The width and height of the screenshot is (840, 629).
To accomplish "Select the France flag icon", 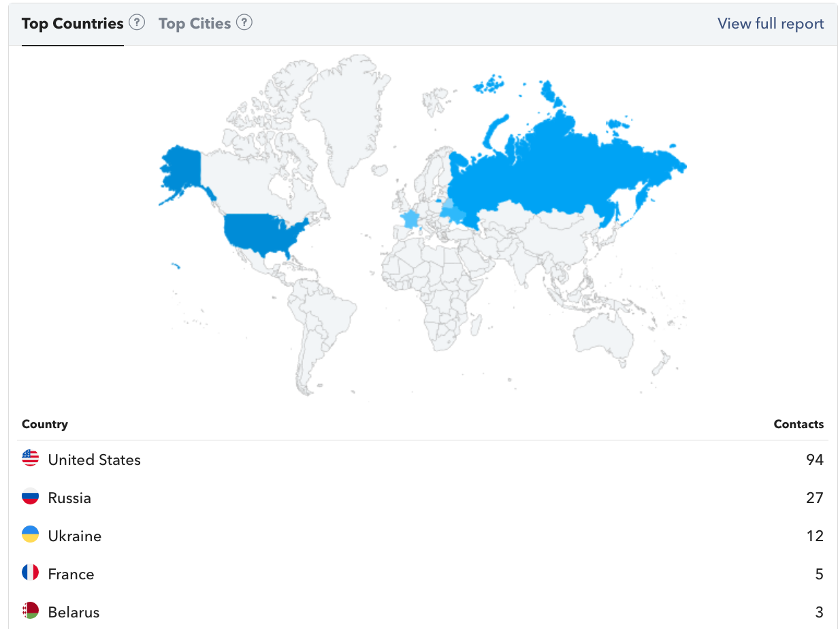I will [x=31, y=572].
